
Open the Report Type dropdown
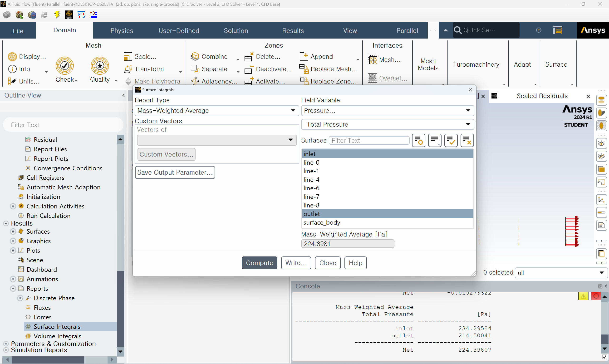pos(216,111)
